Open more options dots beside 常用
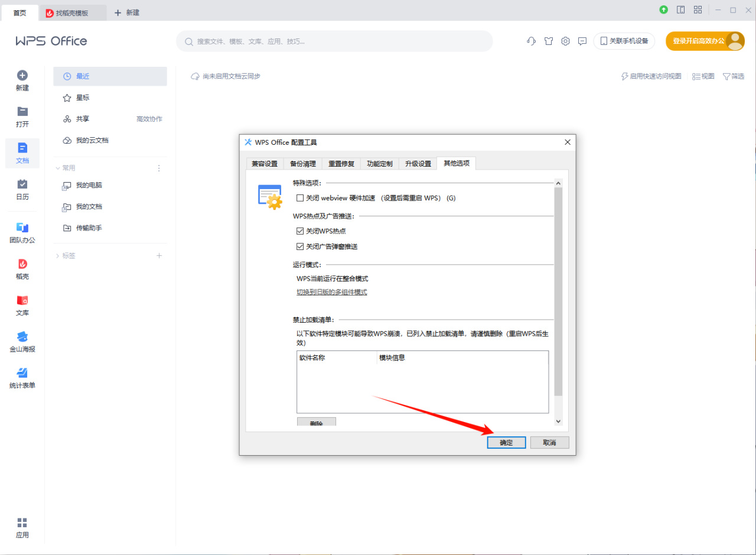 coord(159,168)
